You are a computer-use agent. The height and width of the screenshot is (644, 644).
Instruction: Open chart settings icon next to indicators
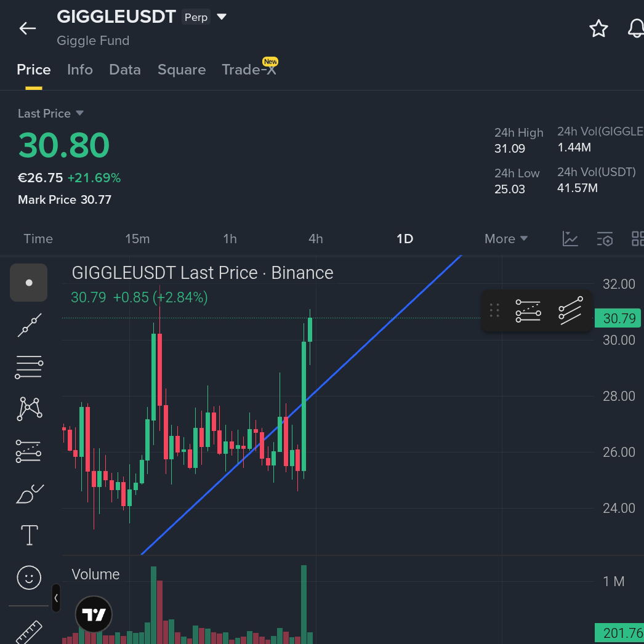tap(605, 239)
